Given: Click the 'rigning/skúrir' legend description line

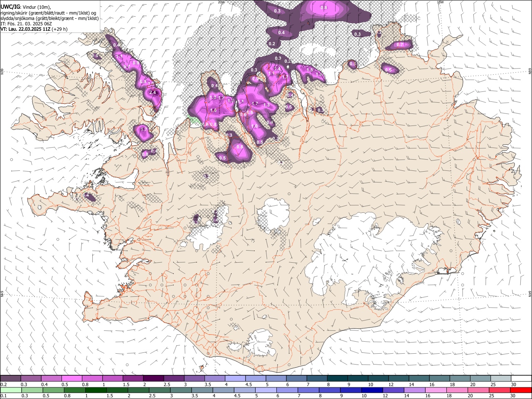Looking at the screenshot, I should coord(48,13).
